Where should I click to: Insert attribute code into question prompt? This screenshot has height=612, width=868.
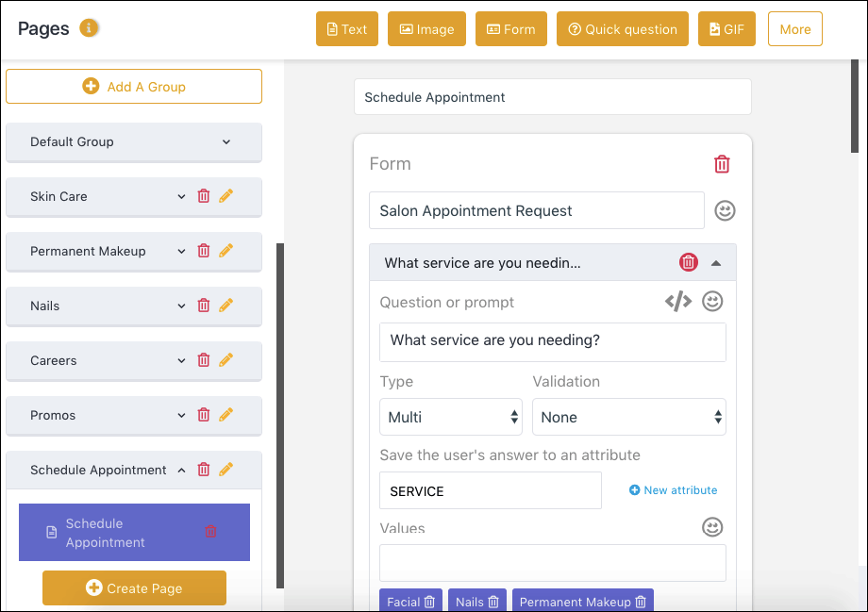678,302
